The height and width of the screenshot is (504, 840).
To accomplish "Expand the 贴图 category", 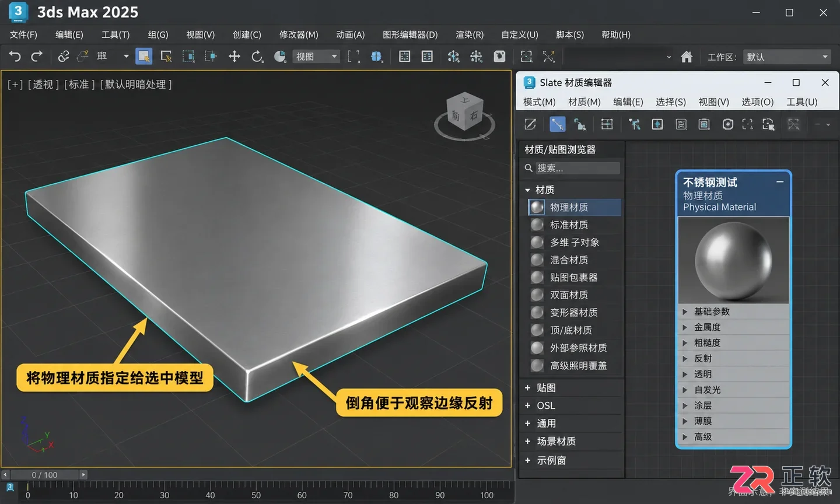I will (x=527, y=388).
